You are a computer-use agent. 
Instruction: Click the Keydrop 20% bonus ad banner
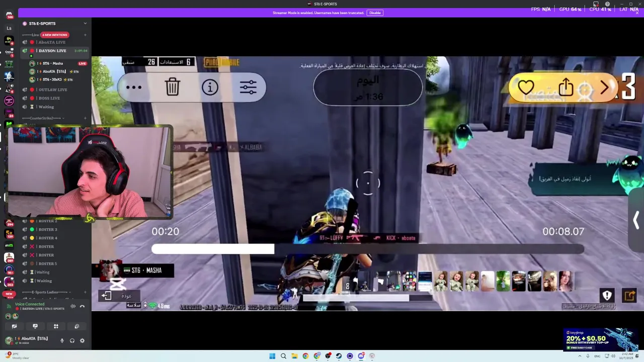pyautogui.click(x=601, y=339)
